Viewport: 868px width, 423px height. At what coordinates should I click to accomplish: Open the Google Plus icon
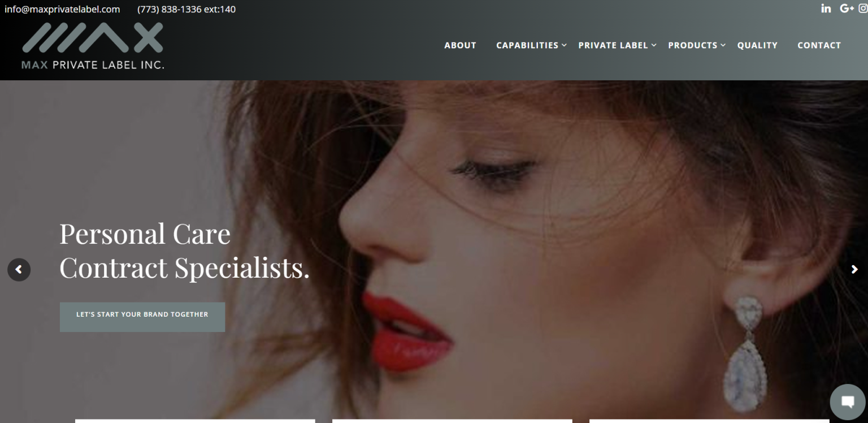[x=847, y=8]
